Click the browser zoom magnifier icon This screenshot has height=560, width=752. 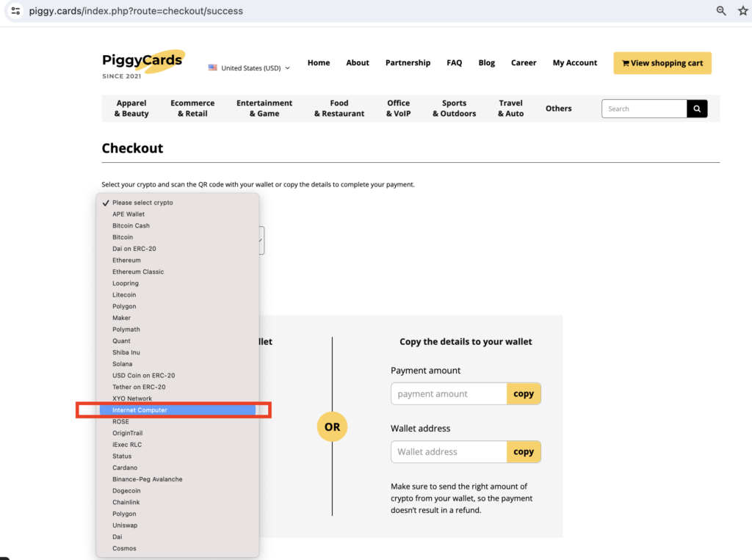(721, 10)
